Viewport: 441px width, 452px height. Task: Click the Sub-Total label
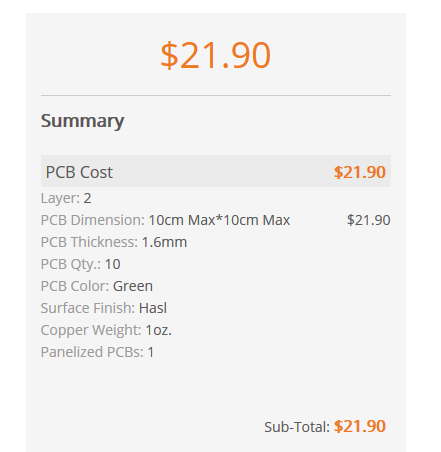(297, 427)
